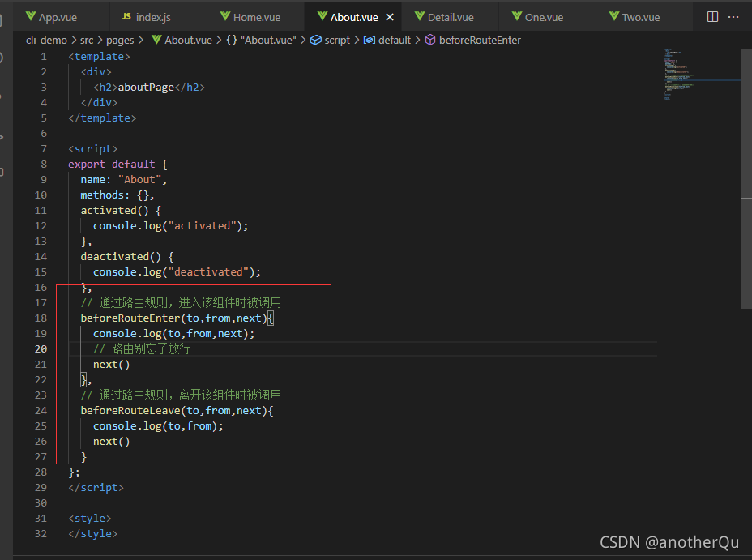Open the editor More Actions ellipsis menu
This screenshot has width=752, height=560.
pos(733,17)
